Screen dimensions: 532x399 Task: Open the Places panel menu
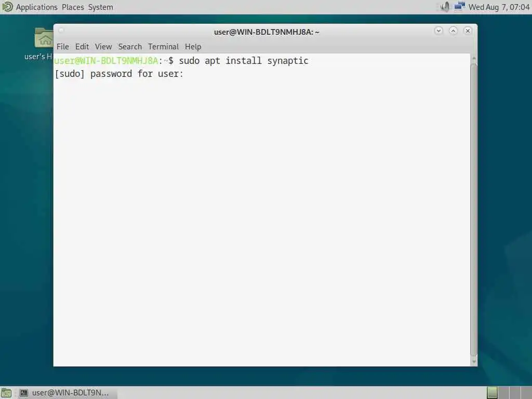pyautogui.click(x=73, y=7)
